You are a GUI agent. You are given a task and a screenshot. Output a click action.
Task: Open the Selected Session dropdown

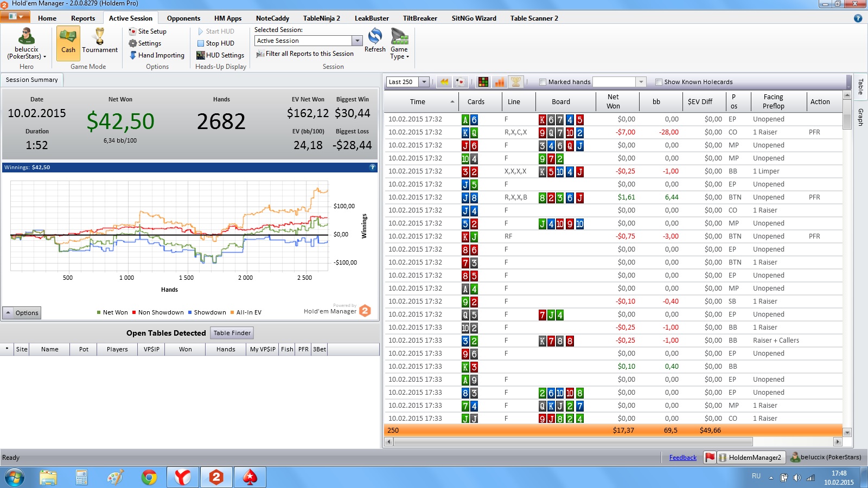[x=357, y=41]
